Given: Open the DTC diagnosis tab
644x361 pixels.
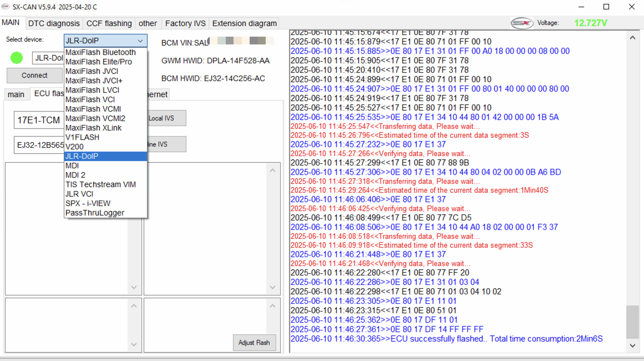Looking at the screenshot, I should pos(54,23).
